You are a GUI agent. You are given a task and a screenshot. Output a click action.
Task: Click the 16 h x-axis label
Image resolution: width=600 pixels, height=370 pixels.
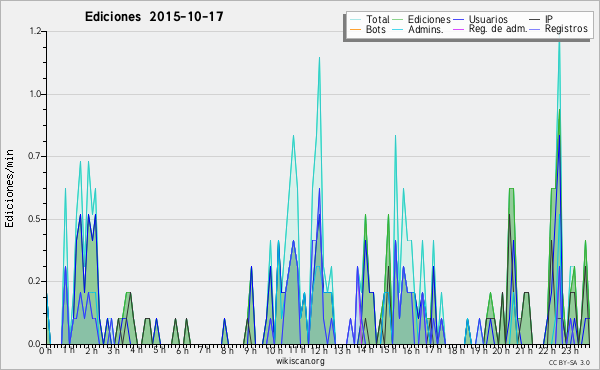[x=411, y=351]
